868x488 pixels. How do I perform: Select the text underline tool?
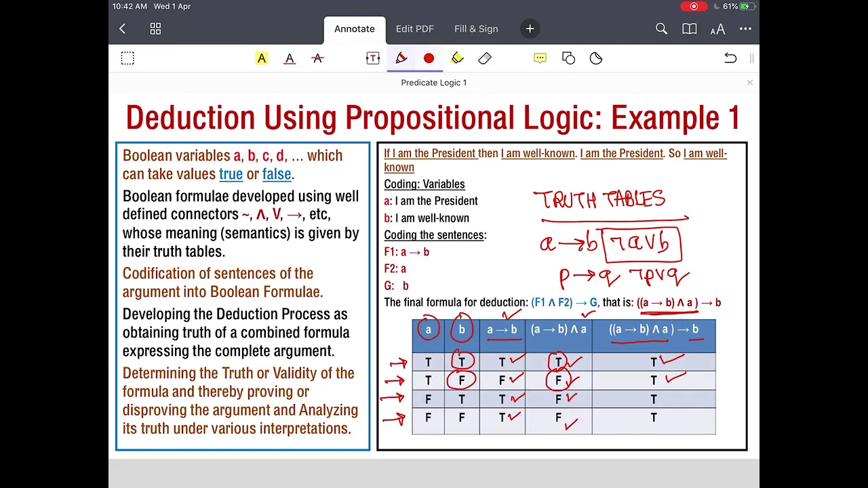(x=290, y=58)
